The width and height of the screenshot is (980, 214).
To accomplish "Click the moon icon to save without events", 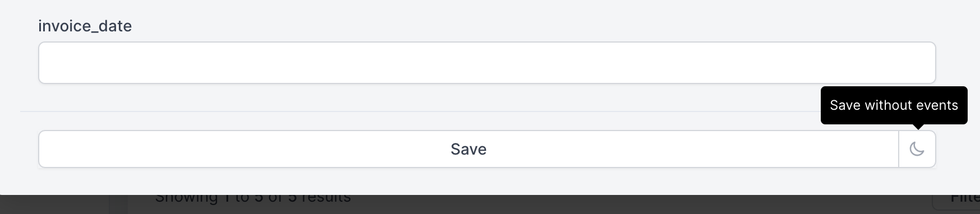I will tap(917, 149).
